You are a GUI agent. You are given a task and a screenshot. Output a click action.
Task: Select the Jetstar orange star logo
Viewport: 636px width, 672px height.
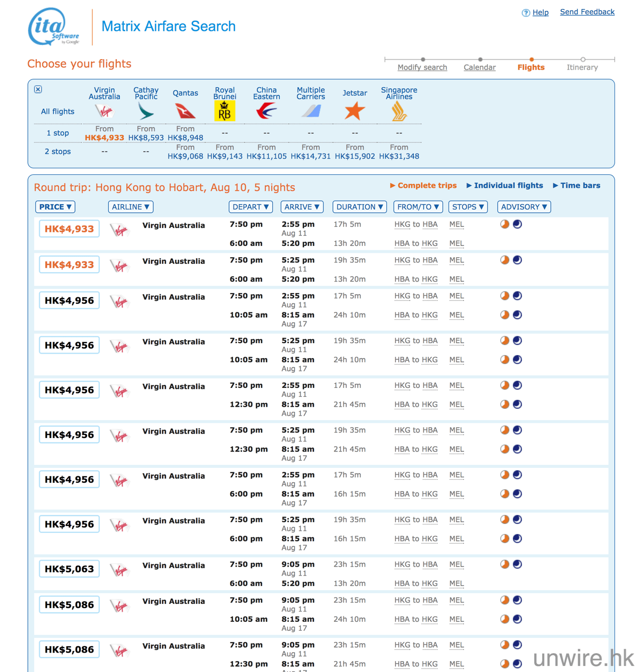[354, 111]
